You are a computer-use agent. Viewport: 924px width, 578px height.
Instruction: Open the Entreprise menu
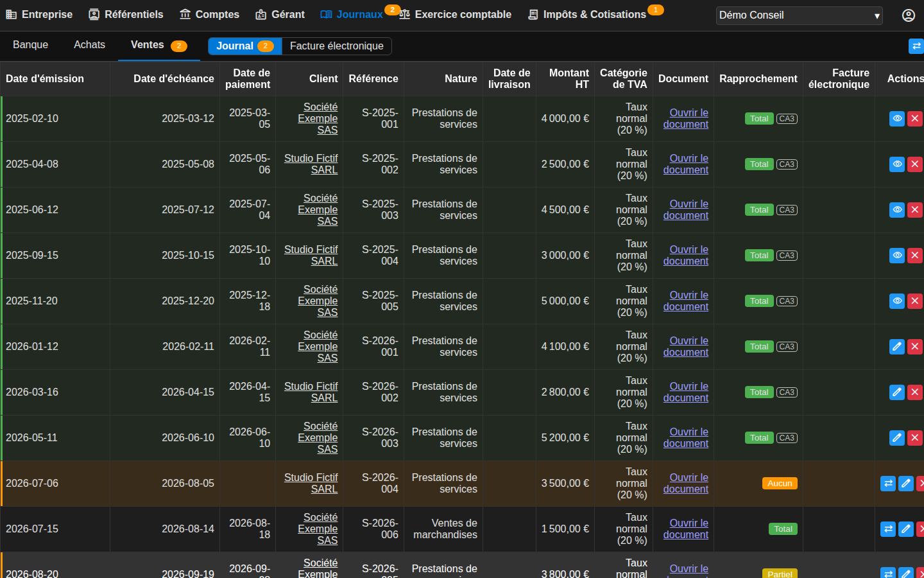coord(39,15)
